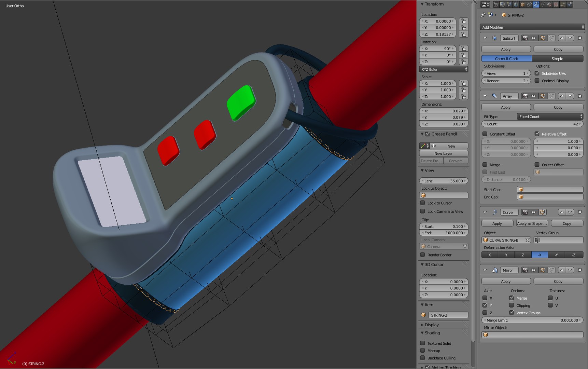This screenshot has width=588, height=369.
Task: Collapse the Curve modifier panel
Action: (485, 212)
